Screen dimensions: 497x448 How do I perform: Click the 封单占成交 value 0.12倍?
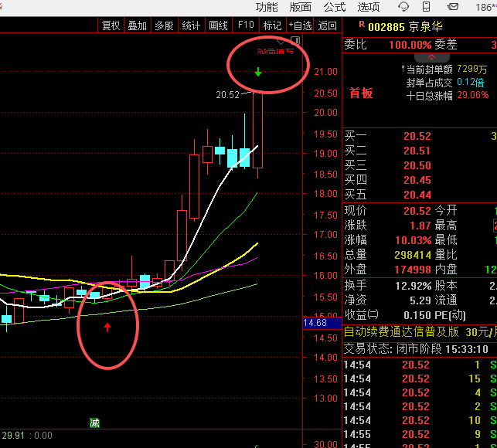click(471, 83)
